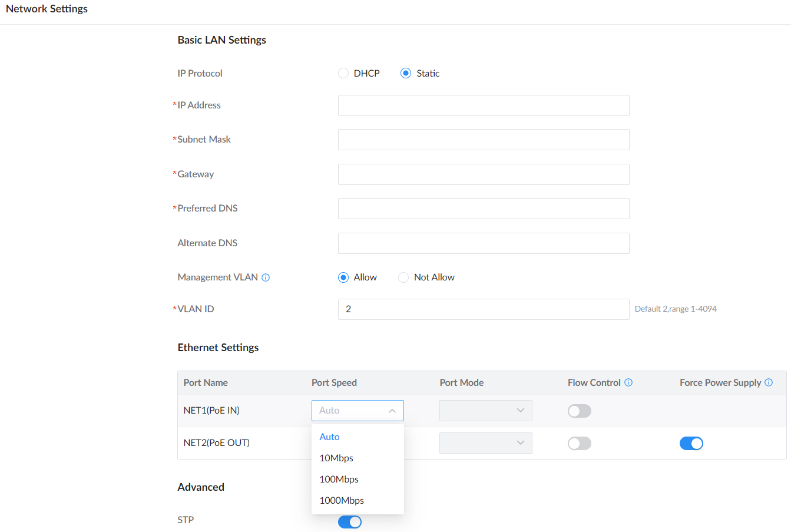Collapse the NET1 Port Speed dropdown
Screen dimensions: 791x532
pos(358,411)
